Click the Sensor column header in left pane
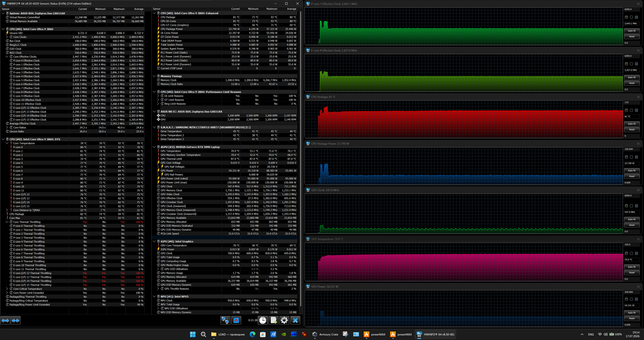The image size is (644, 340). (x=35, y=9)
